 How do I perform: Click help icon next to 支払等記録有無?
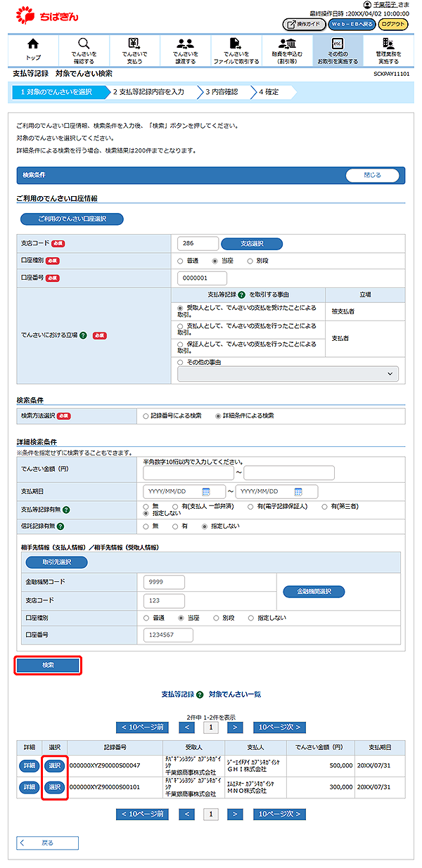pos(65,509)
